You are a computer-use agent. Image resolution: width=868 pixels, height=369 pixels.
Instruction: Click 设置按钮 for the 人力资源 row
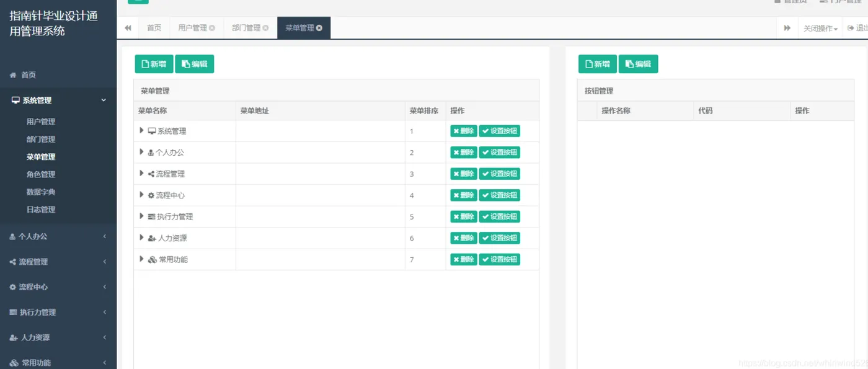(x=499, y=238)
